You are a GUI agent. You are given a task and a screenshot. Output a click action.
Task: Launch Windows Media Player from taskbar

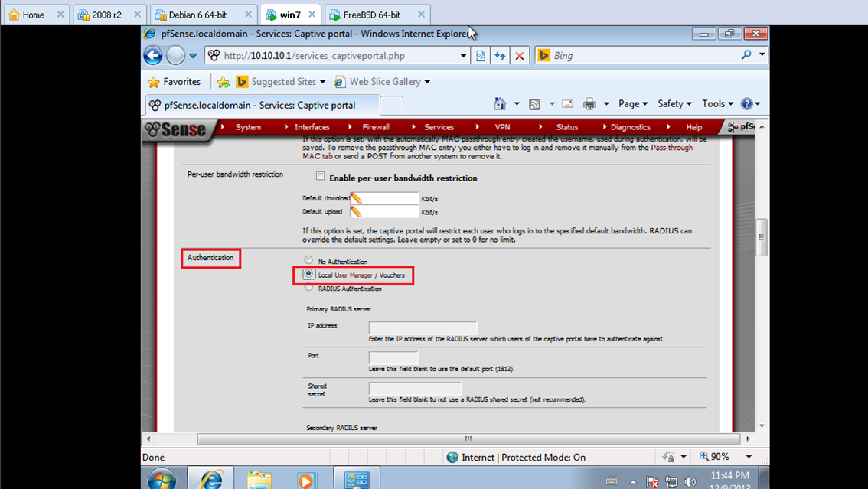(305, 480)
